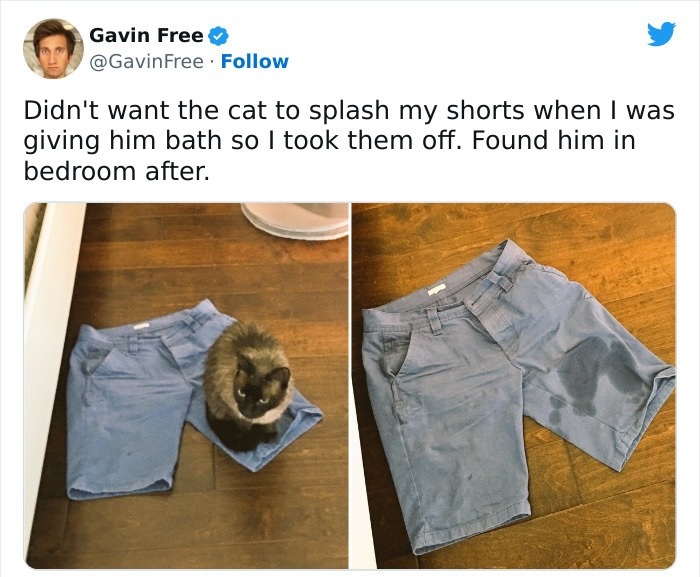Viewport: 700px width, 577px height.
Task: Click the Twitter bird logo
Action: click(660, 35)
